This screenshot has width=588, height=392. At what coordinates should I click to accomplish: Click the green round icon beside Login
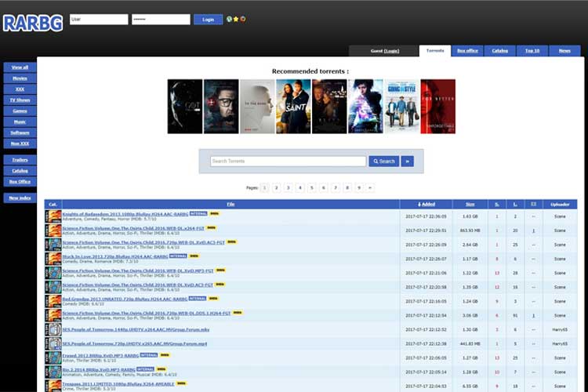point(229,19)
